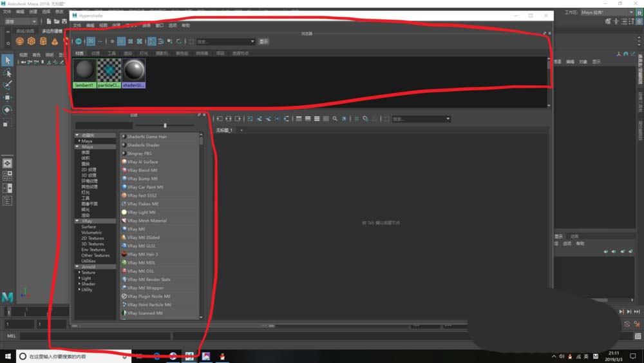Sort browser swatches by type
This screenshot has width=644, height=363.
tap(160, 41)
